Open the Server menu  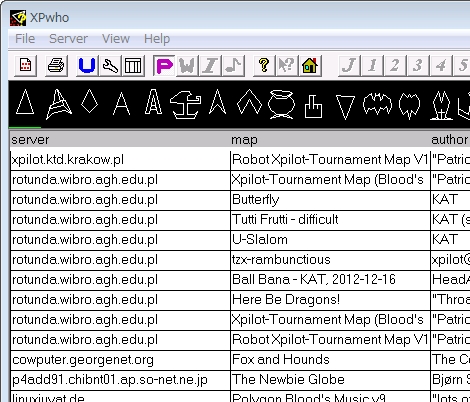(x=68, y=39)
